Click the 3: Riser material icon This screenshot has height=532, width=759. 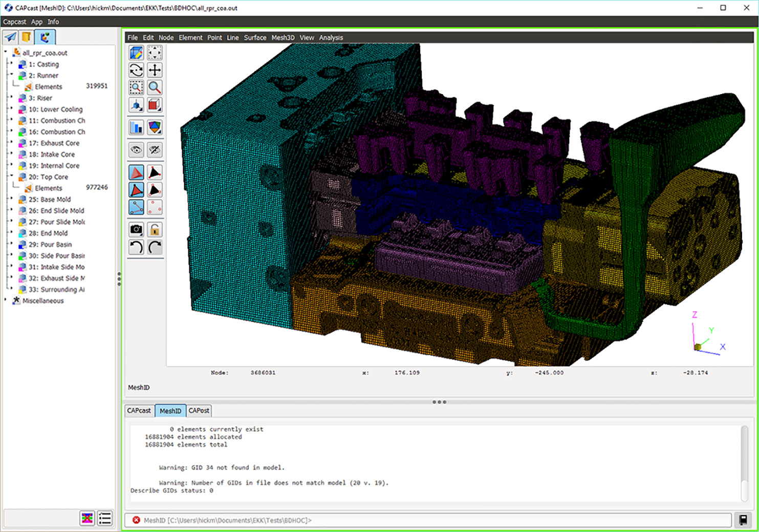click(x=23, y=98)
